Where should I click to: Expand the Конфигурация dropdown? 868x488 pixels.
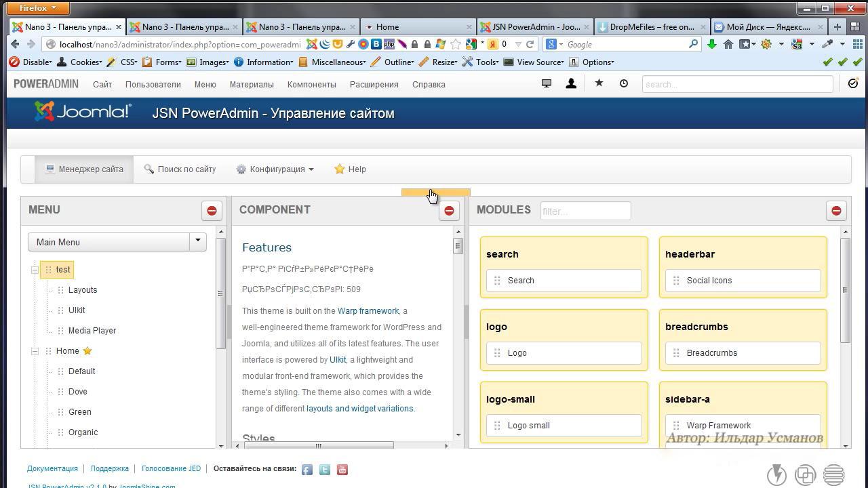tap(275, 169)
